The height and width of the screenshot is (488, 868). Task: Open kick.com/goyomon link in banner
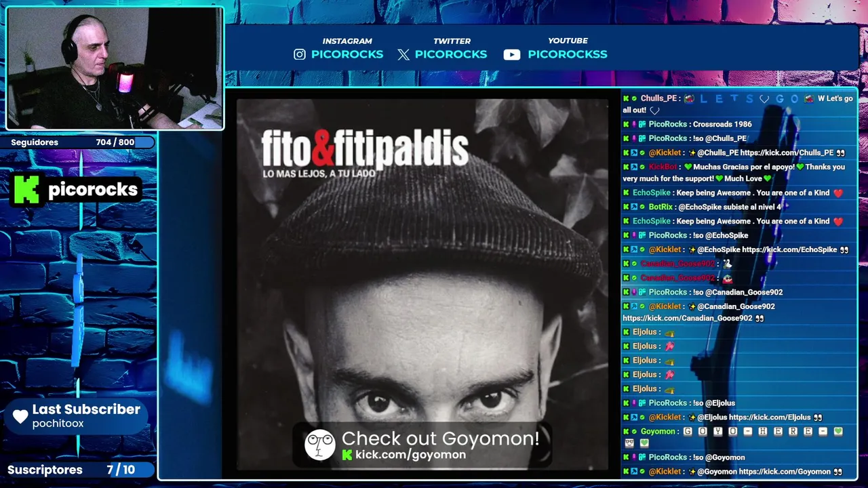coord(410,455)
